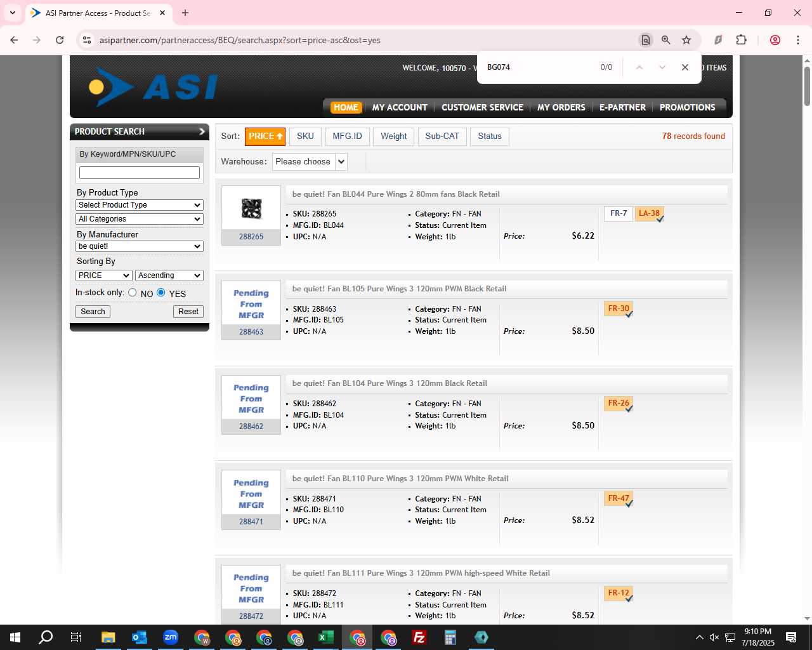This screenshot has width=812, height=650.
Task: Click the Search button
Action: (x=93, y=312)
